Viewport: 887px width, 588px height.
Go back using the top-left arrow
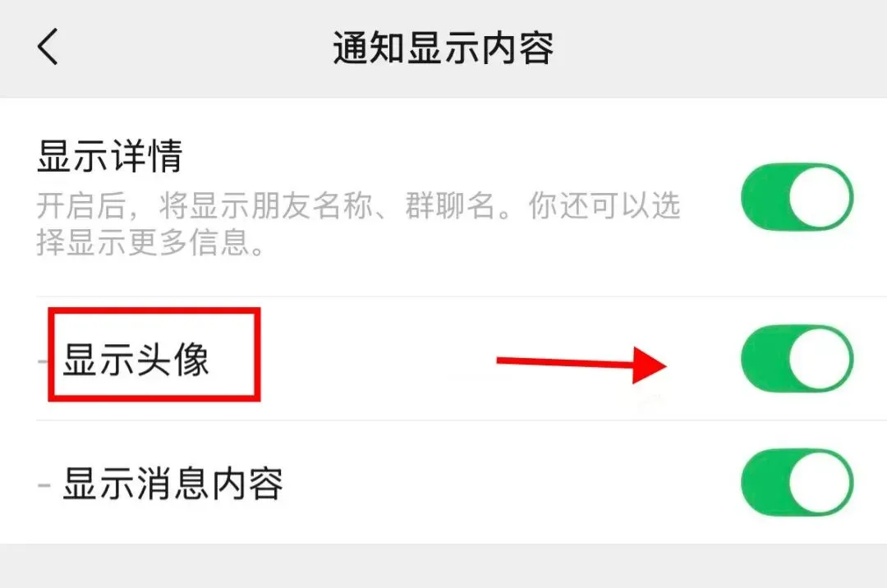pos(48,47)
